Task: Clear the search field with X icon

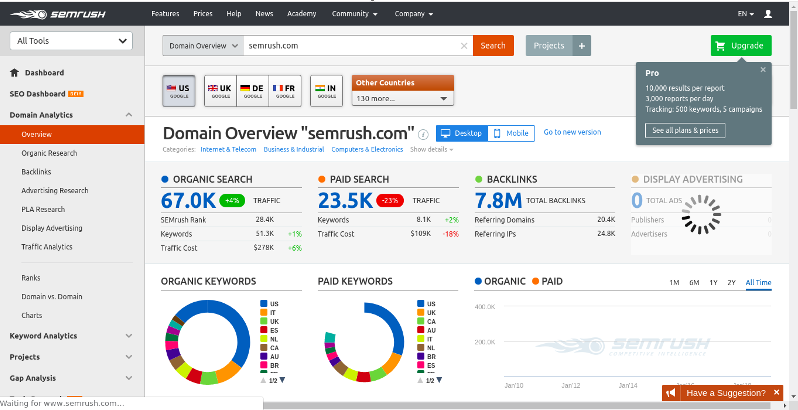Action: (463, 46)
